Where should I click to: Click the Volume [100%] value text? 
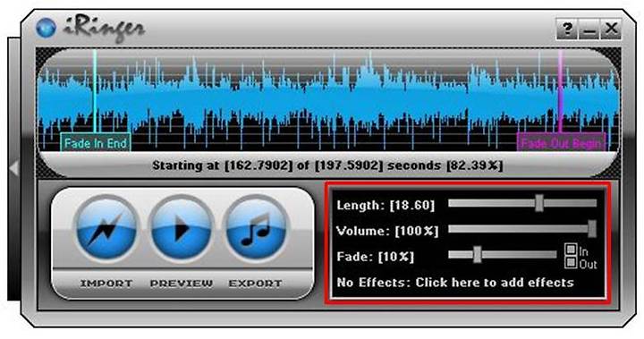tap(387, 231)
